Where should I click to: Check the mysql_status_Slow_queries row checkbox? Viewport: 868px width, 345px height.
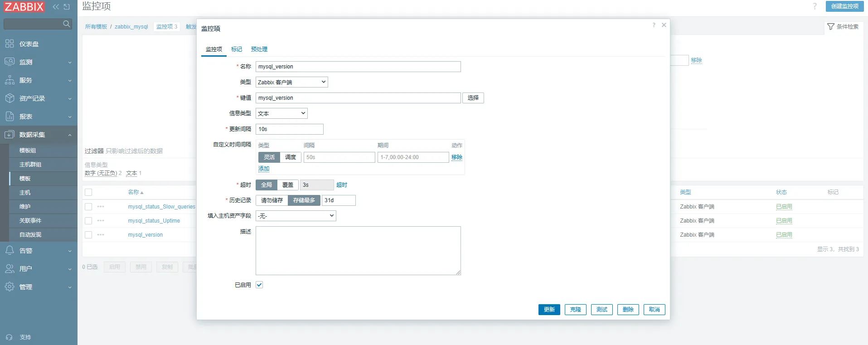(88, 207)
